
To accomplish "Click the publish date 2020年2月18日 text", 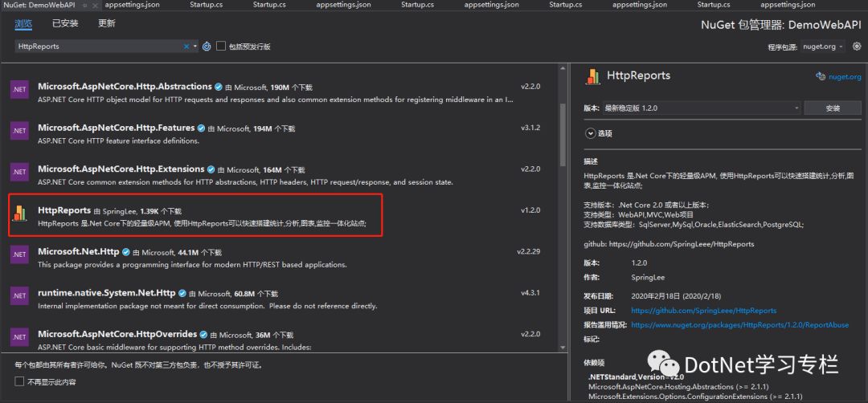I will pos(676,295).
